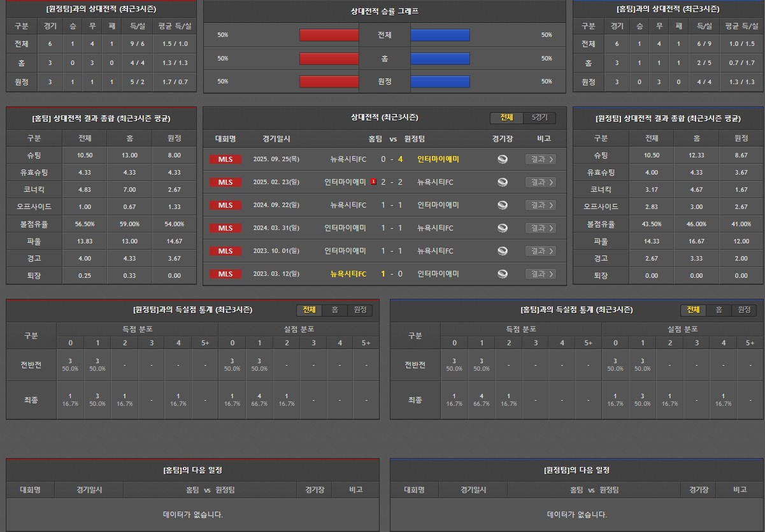This screenshot has height=532, width=765.
Task: Click stadium icon for 2023. 10. 01 match
Action: (x=503, y=251)
